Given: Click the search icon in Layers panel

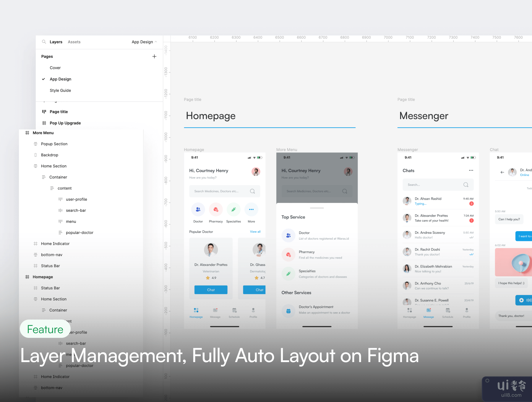Looking at the screenshot, I should click(44, 42).
